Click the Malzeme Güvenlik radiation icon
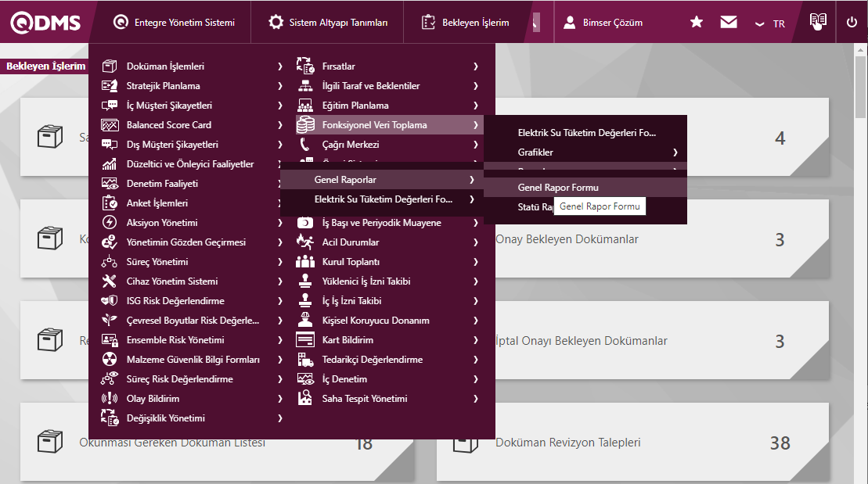The width and height of the screenshot is (868, 484). pyautogui.click(x=110, y=360)
